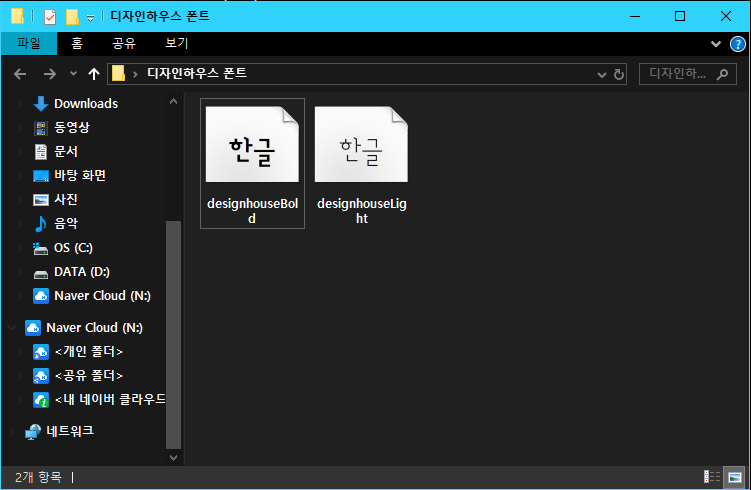751x490 pixels.
Task: Maximize the 디자인하우스 폰트 window
Action: tap(680, 17)
